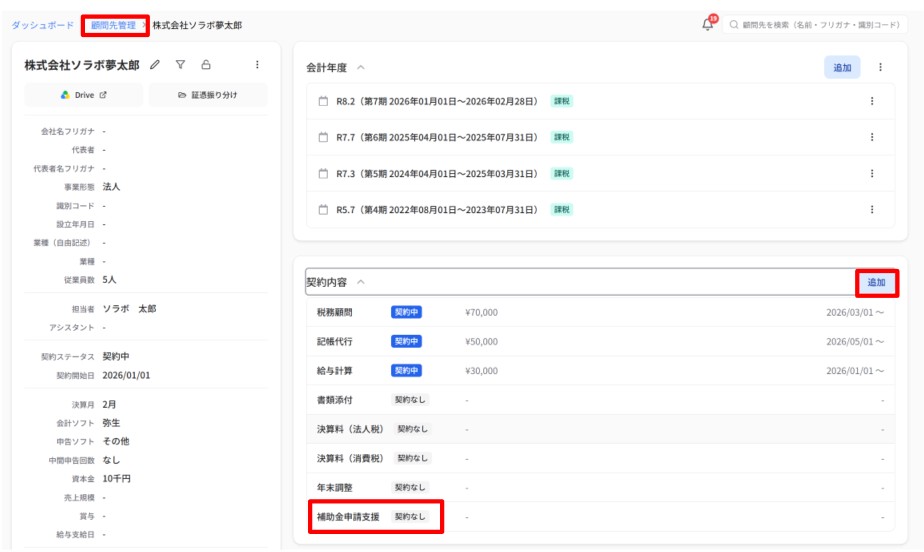
Task: Add a fiscal year with 追加
Action: pyautogui.click(x=842, y=68)
